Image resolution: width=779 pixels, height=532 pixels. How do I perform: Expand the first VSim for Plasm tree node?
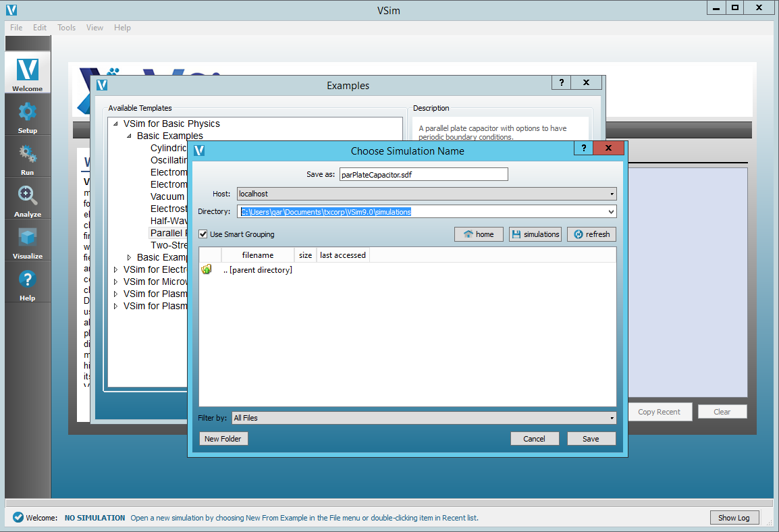[x=115, y=294]
